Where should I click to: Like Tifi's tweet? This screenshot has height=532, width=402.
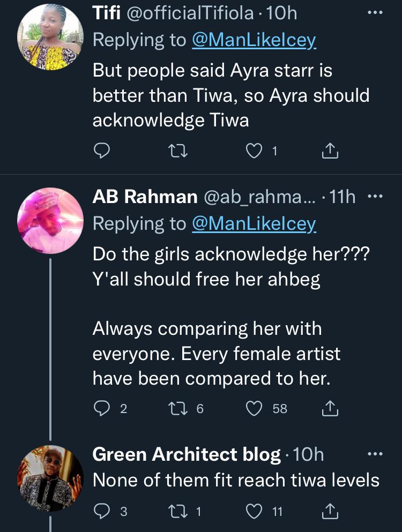(x=252, y=152)
